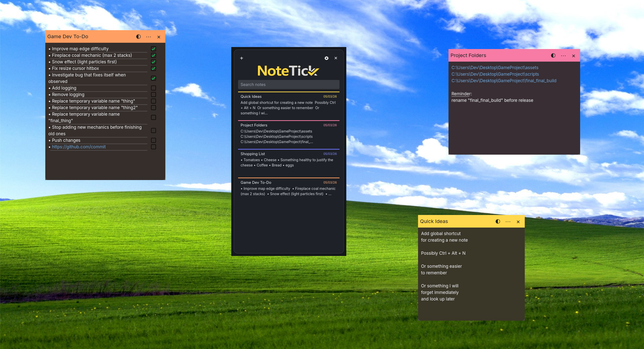This screenshot has height=349, width=644.
Task: Click the Search notes input field
Action: point(288,84)
